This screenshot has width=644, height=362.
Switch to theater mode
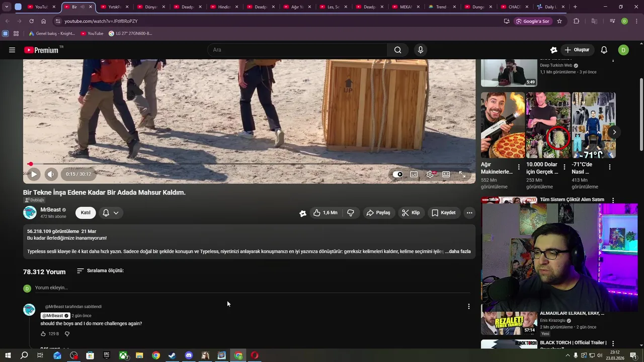(x=446, y=174)
